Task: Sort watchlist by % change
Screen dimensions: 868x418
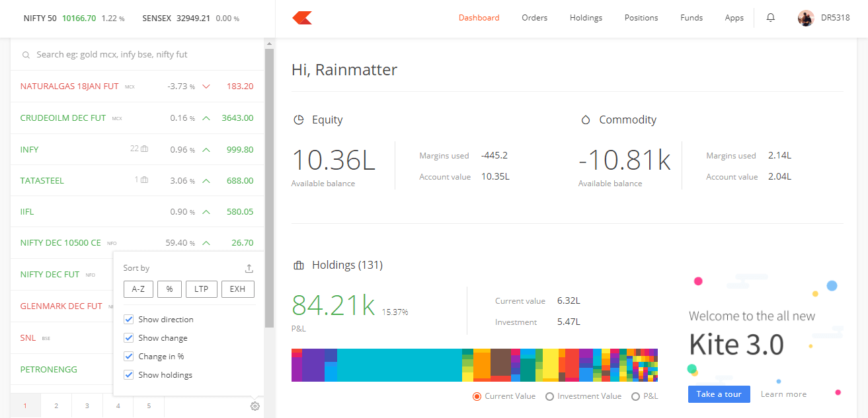Action: 169,289
